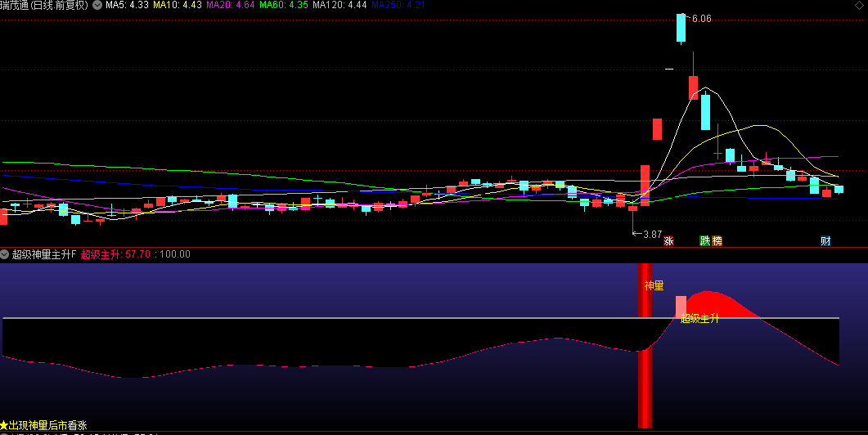Viewport: 868px width, 435px height.
Task: Click the 瑞茂通 (日线.前复权) chart title
Action: click(44, 5)
